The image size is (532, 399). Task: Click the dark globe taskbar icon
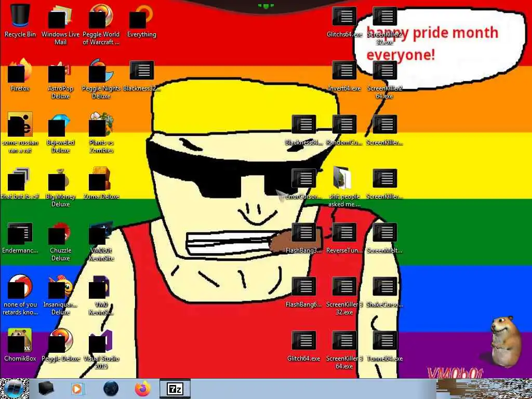pyautogui.click(x=111, y=389)
